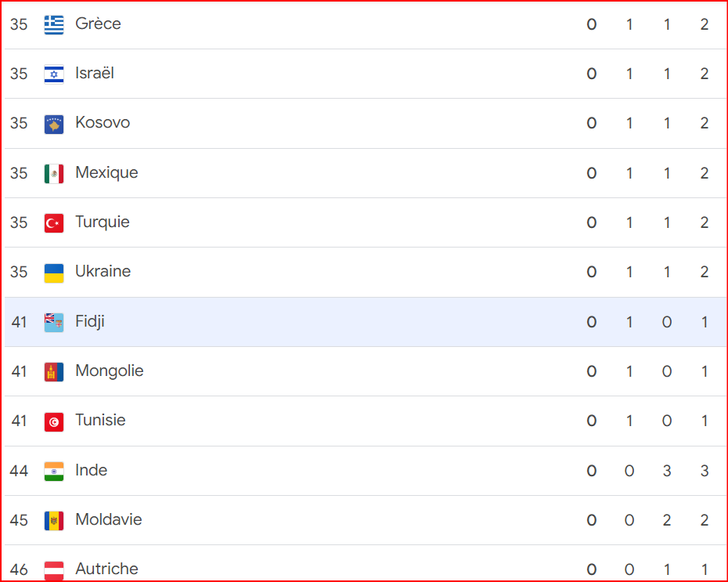Click the Greece flag icon

click(54, 24)
